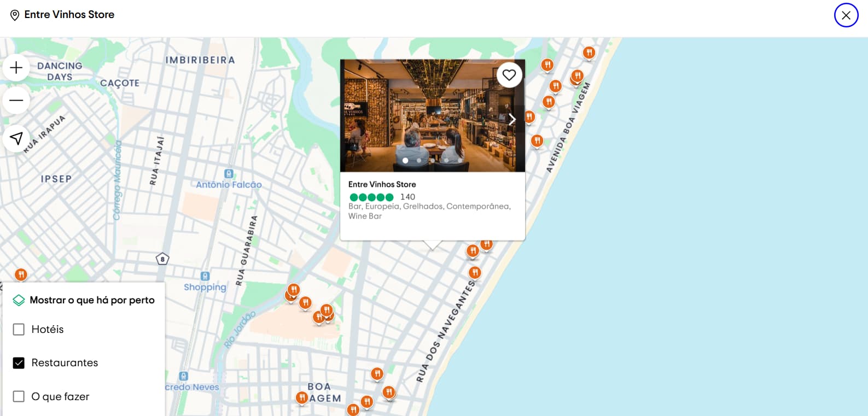Select restaurant marker beside Rua dos Navegantes
Image resolution: width=868 pixels, height=416 pixels.
(x=475, y=272)
